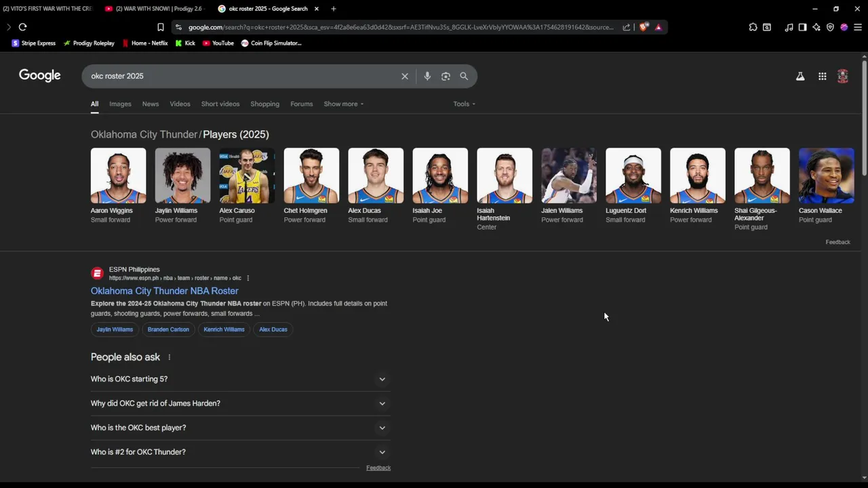The height and width of the screenshot is (488, 868).
Task: Expand "Why did OKC get rid of James Harden?"
Action: (240, 403)
